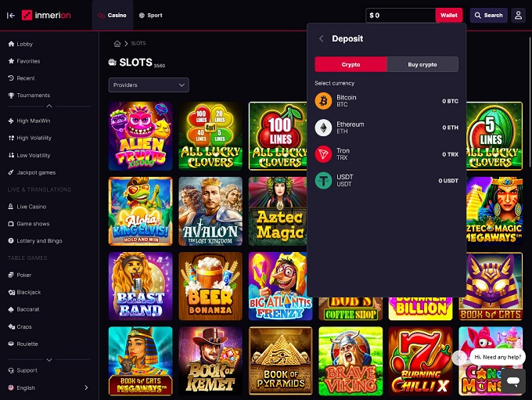This screenshot has height=400, width=532.
Task: Open the Providers dropdown
Action: click(x=149, y=85)
